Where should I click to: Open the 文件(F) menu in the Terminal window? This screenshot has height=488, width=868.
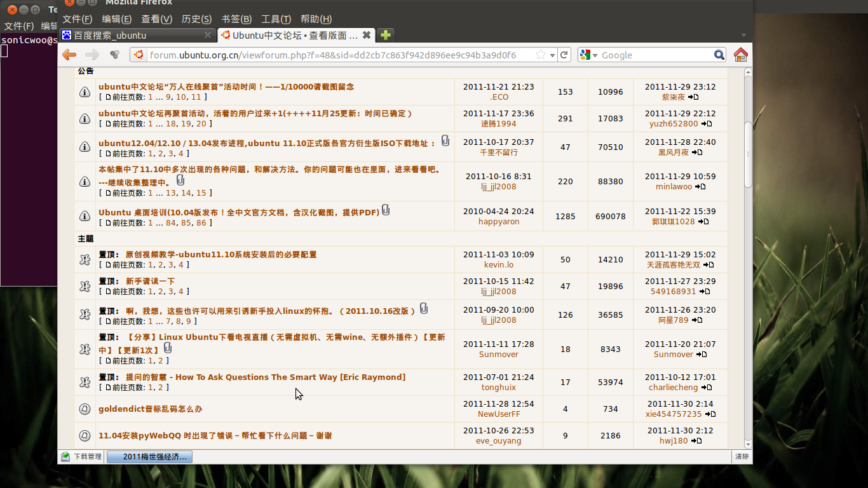point(19,26)
